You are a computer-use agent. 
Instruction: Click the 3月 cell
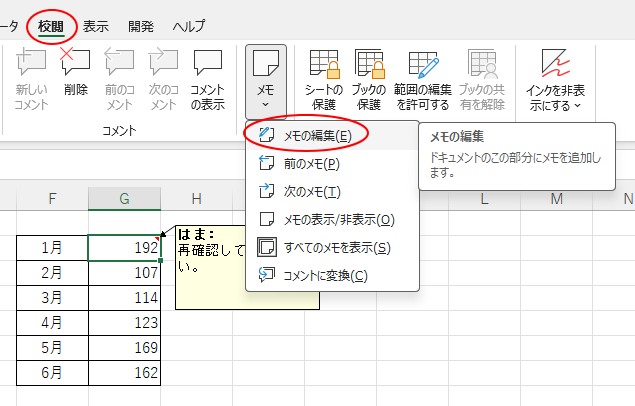point(52,298)
